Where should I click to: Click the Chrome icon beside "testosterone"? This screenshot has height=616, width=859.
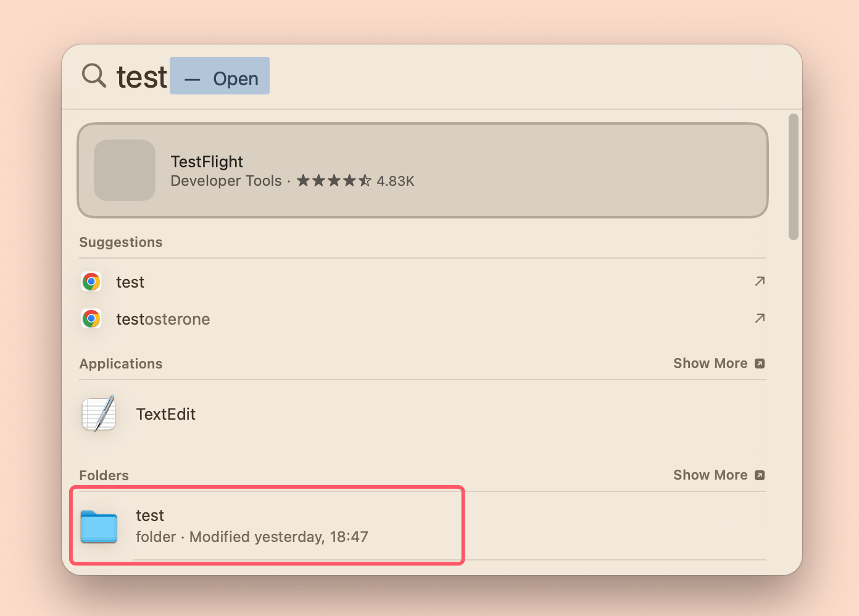91,319
